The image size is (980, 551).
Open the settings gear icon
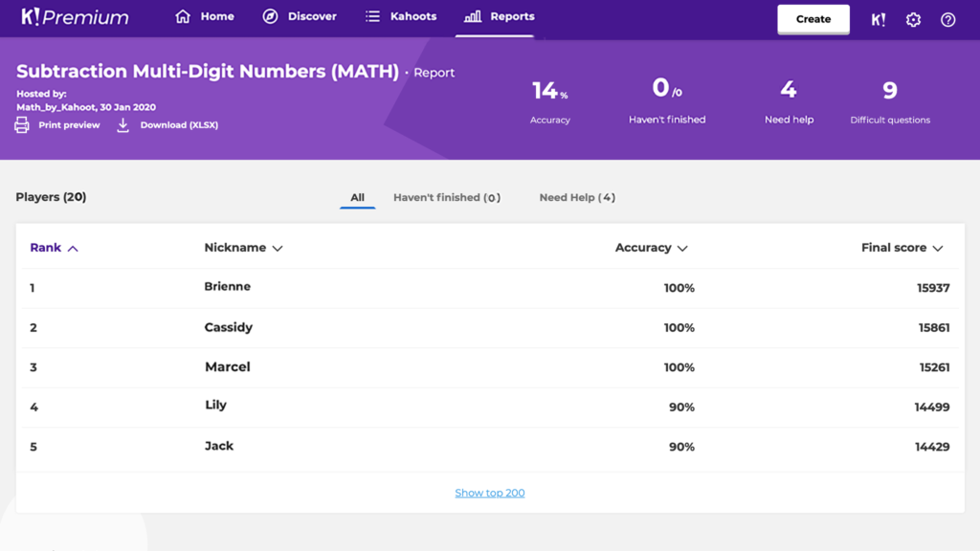[913, 19]
